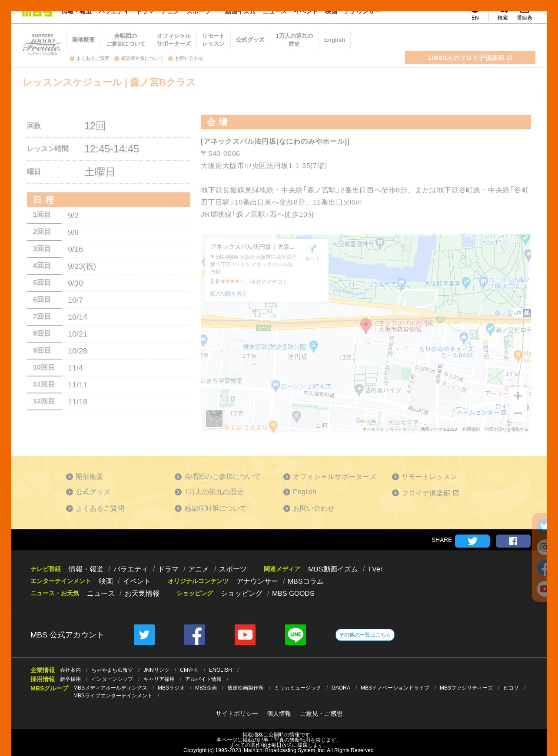Share page via Twitter share button

pos(472,541)
